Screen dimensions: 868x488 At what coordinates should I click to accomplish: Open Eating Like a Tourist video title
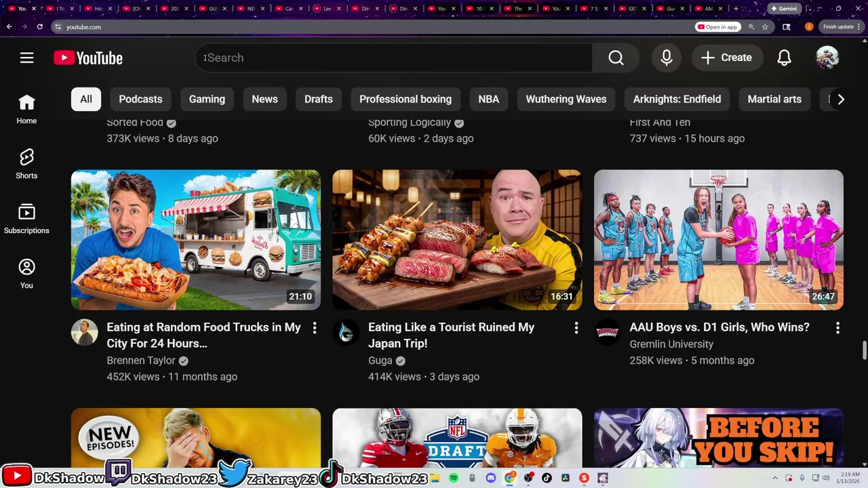pyautogui.click(x=451, y=335)
